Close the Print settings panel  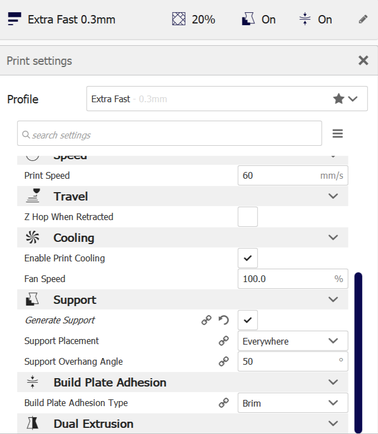point(363,60)
